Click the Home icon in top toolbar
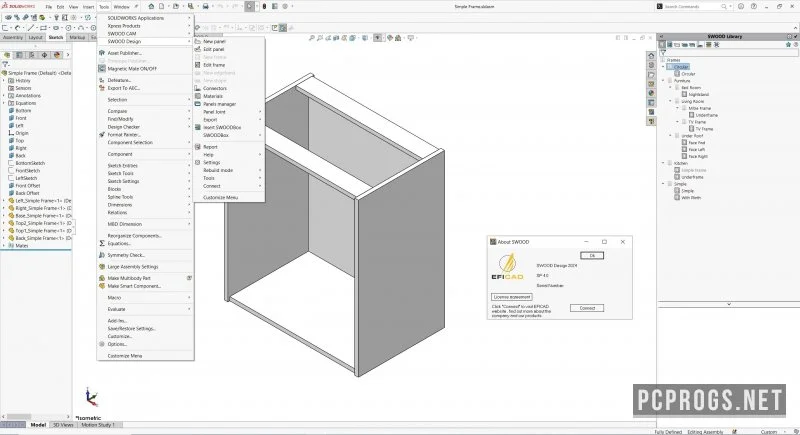 (x=151, y=7)
